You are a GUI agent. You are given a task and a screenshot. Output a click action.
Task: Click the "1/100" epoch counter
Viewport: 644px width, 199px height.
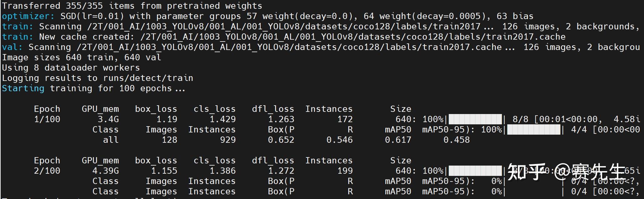point(47,119)
